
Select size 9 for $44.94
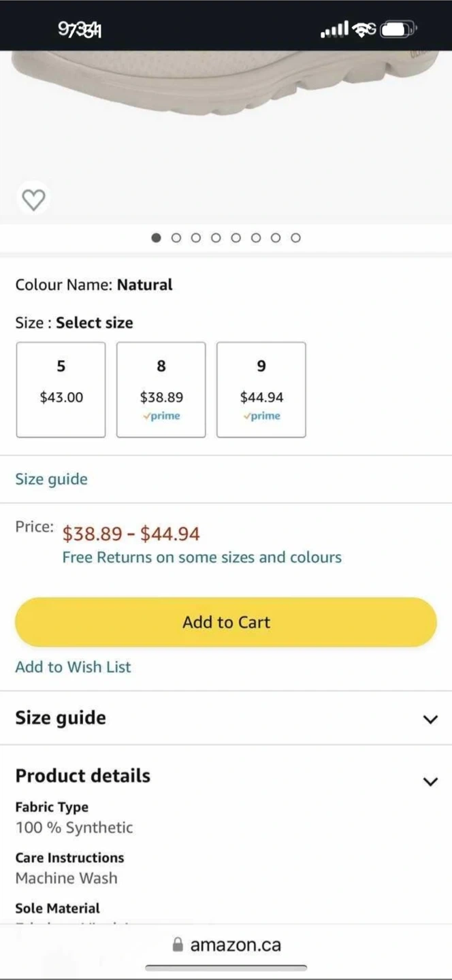point(261,389)
